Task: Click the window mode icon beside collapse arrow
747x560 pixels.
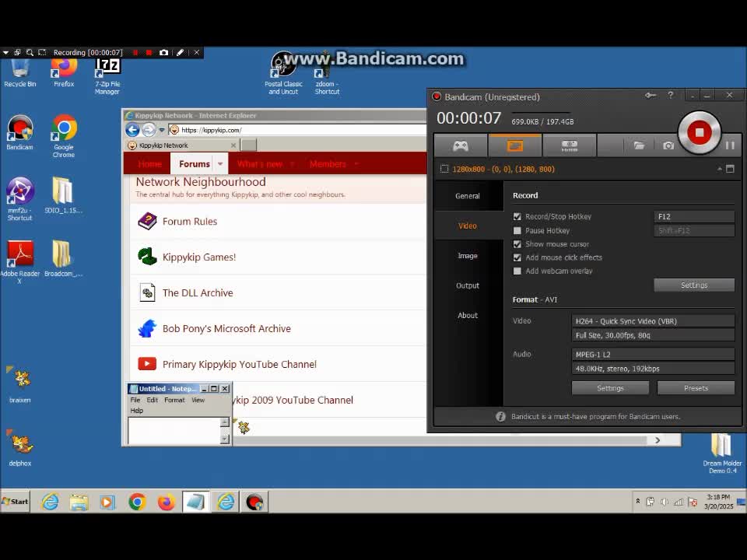Action: pos(730,169)
